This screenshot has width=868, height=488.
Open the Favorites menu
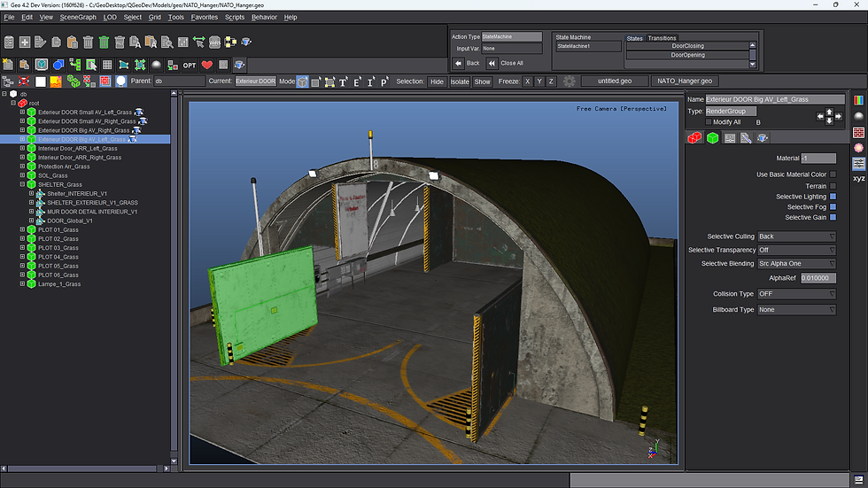[205, 17]
